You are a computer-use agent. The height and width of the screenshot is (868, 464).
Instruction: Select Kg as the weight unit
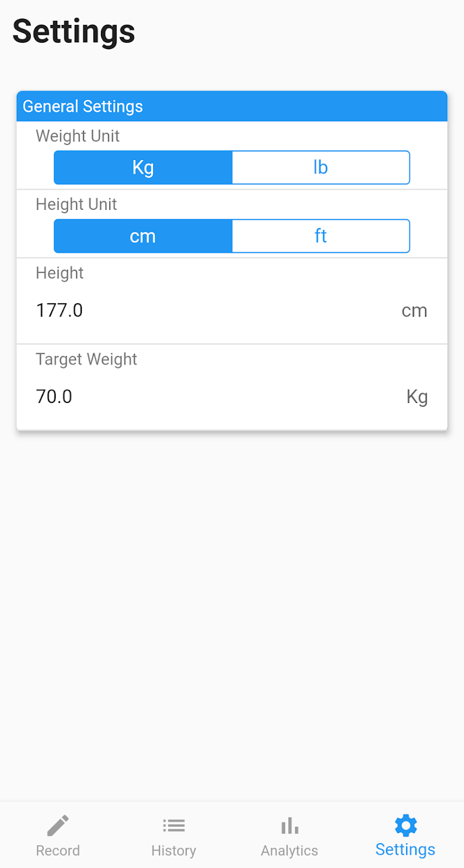tap(143, 168)
